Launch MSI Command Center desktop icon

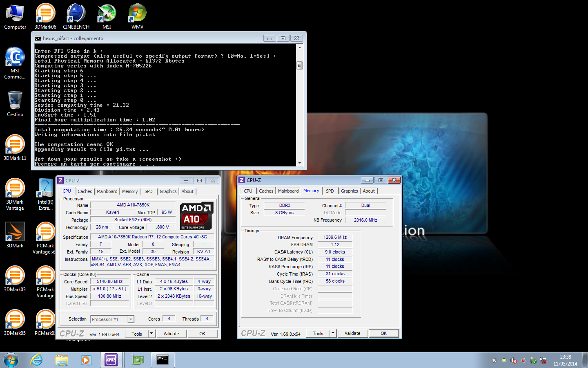click(15, 63)
